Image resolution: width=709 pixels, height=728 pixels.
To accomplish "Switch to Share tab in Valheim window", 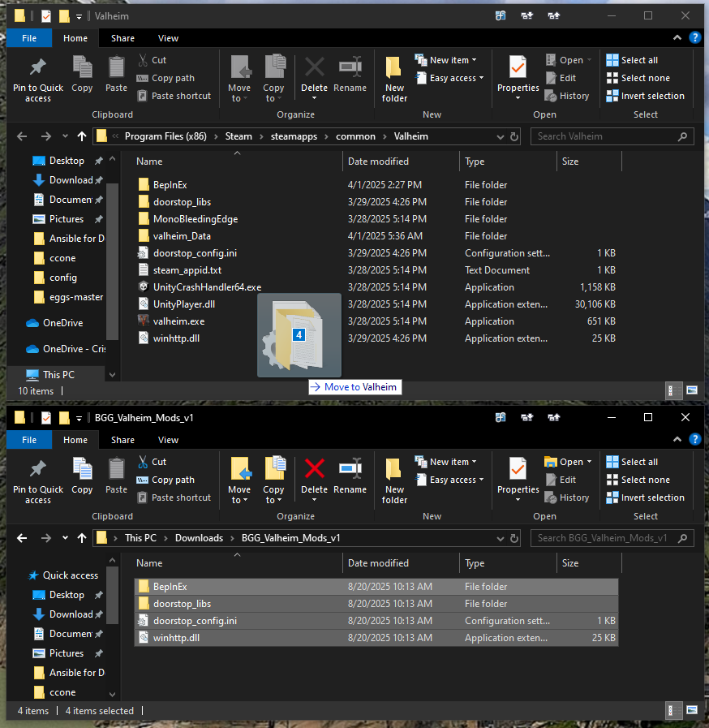I will tap(122, 38).
